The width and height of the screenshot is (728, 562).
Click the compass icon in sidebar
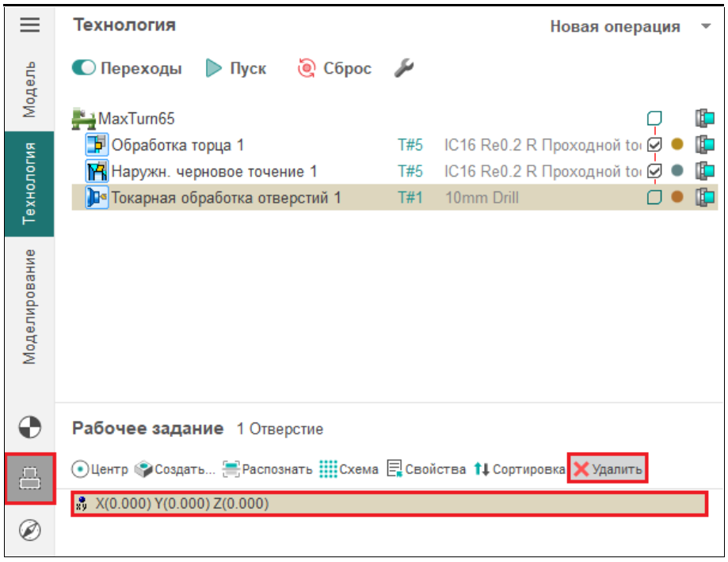point(29,530)
